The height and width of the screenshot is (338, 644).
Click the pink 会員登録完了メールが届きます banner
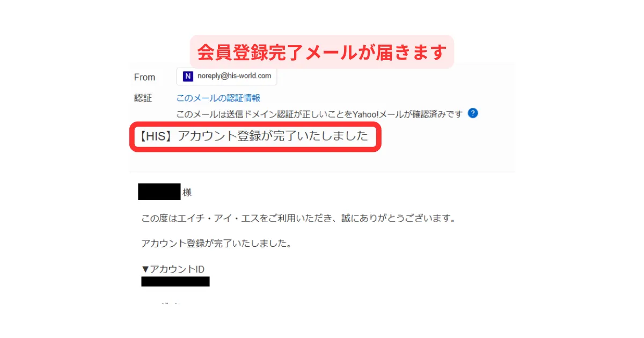pyautogui.click(x=322, y=52)
